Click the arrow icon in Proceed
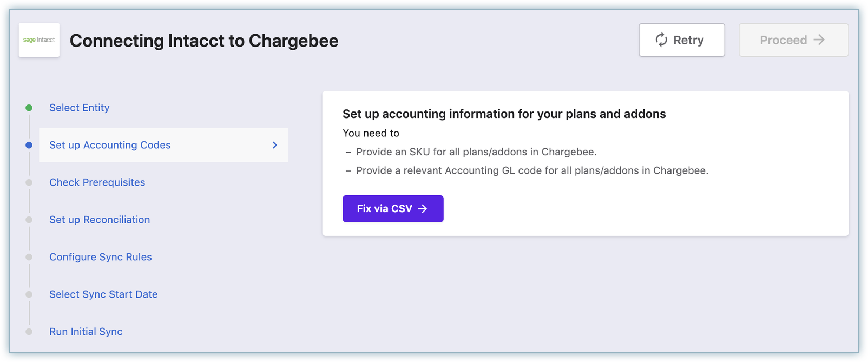868x362 pixels. (819, 40)
